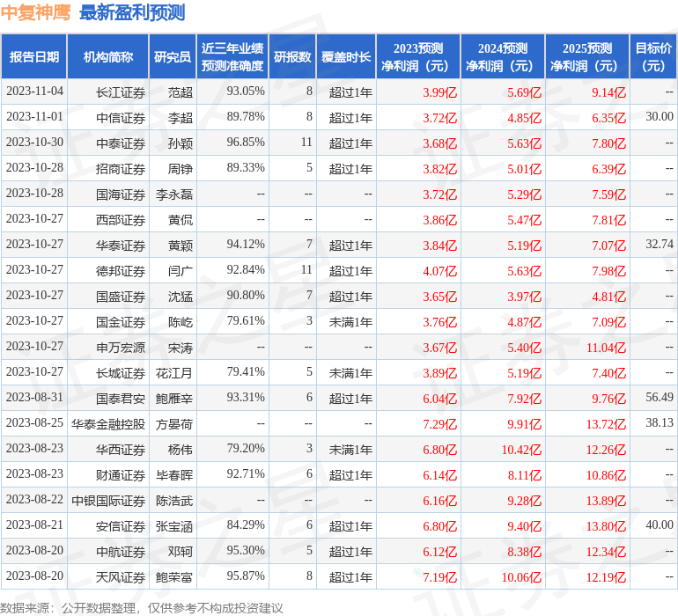Click the 最新盈利预测 heading
The height and width of the screenshot is (616, 678).
tap(132, 12)
